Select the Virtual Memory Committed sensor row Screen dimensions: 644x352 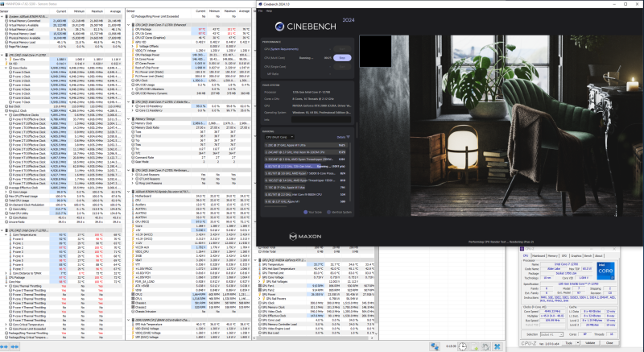click(62, 21)
